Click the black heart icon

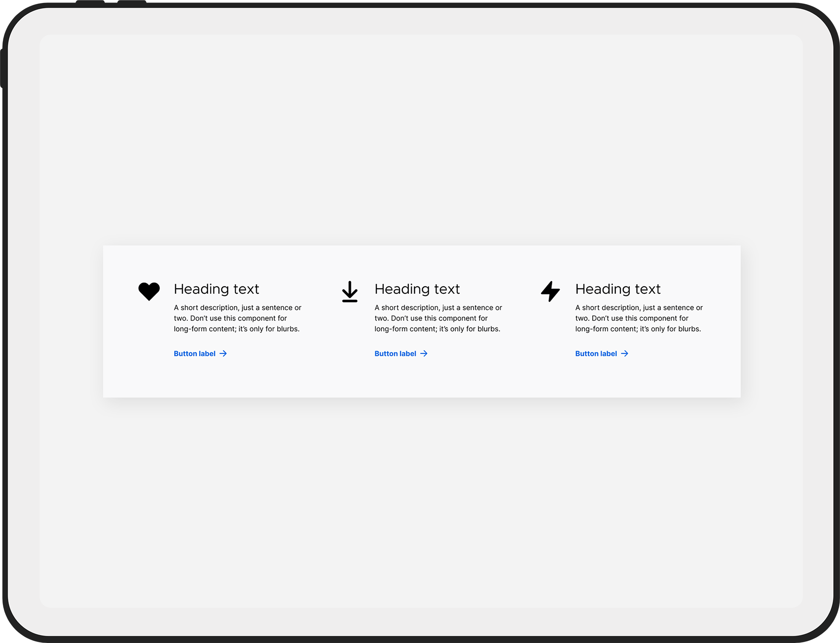pyautogui.click(x=149, y=291)
